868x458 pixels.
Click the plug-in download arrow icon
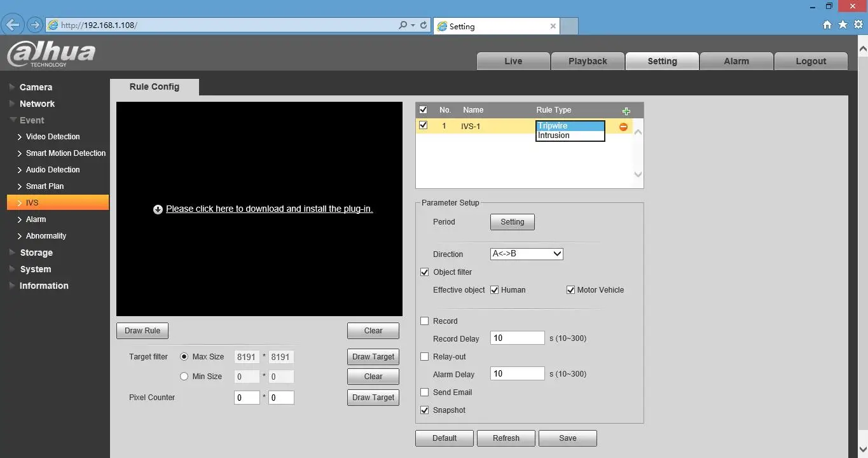[158, 209]
